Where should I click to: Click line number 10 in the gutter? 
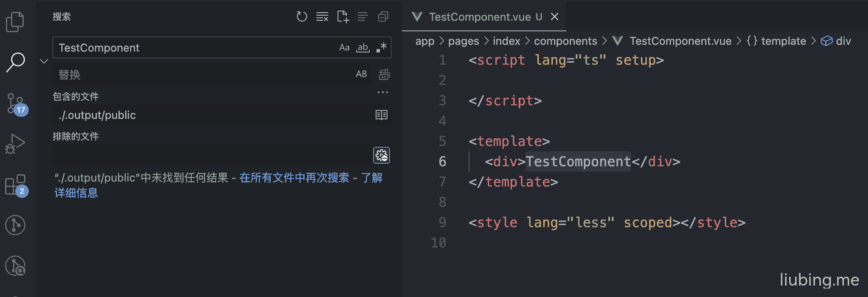click(x=439, y=243)
